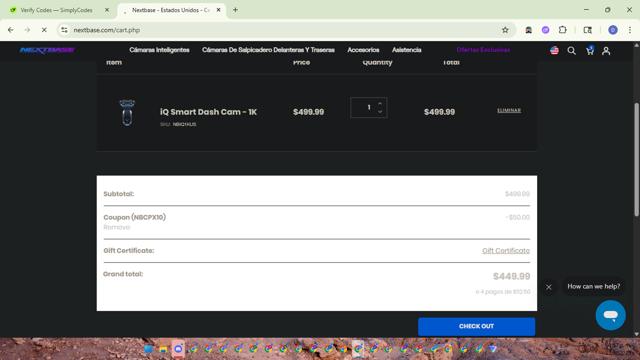Open the iQ Smart Dash Cam - 1K product link
Image resolution: width=640 pixels, height=360 pixels.
tap(208, 112)
